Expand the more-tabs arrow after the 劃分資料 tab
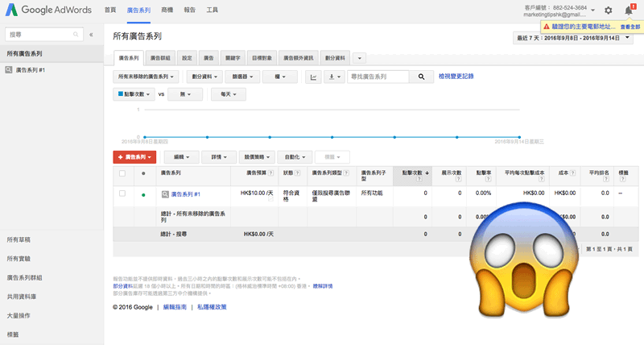Viewport: 644px width, 345px height. [359, 58]
